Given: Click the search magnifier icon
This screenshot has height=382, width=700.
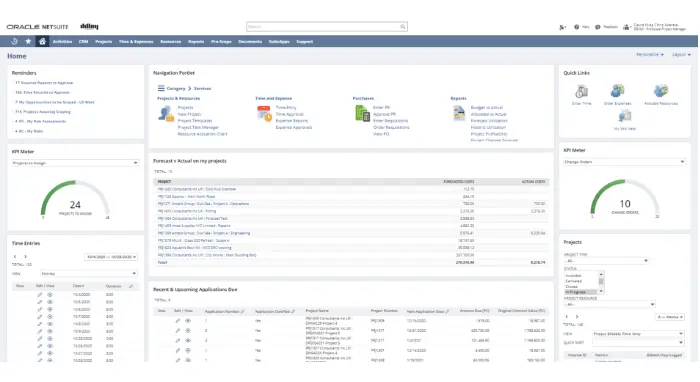Looking at the screenshot, I should (x=403, y=27).
